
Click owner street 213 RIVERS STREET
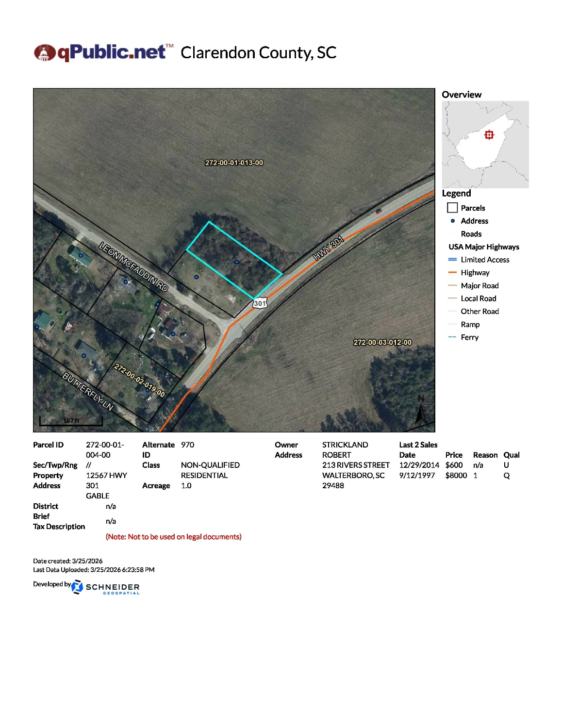(x=356, y=465)
